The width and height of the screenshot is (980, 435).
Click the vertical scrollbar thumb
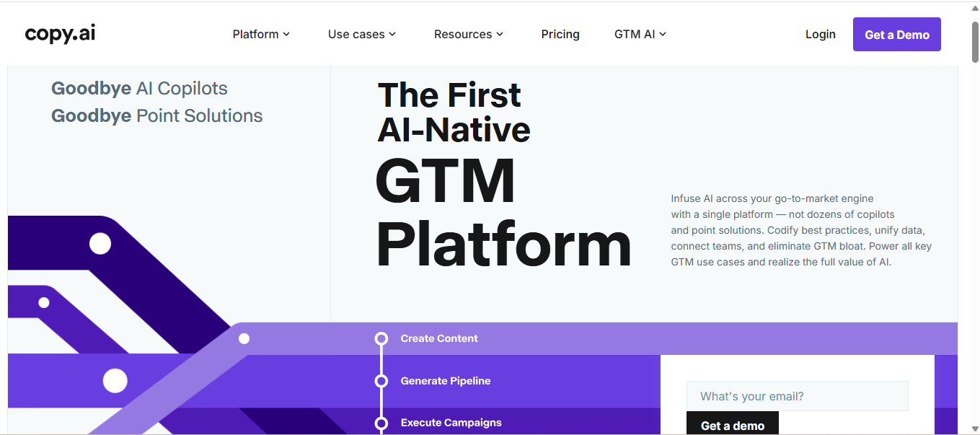pyautogui.click(x=974, y=43)
